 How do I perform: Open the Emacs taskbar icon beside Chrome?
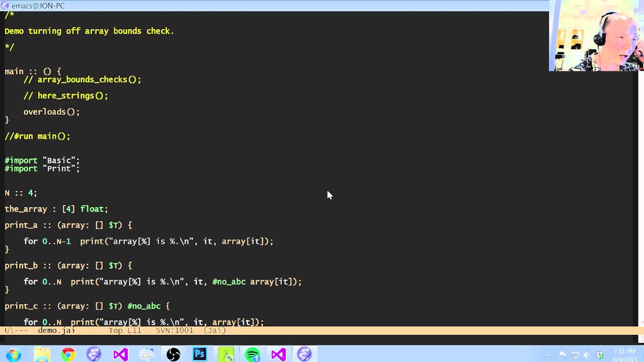[94, 354]
